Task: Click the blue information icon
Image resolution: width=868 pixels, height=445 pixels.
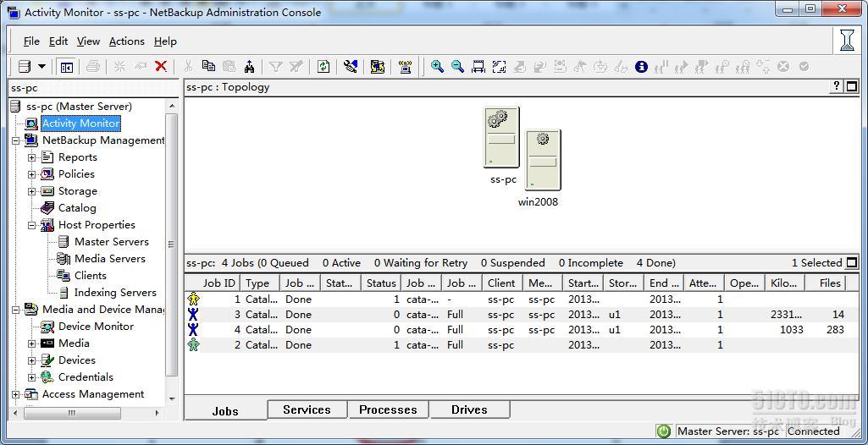Action: coord(642,67)
